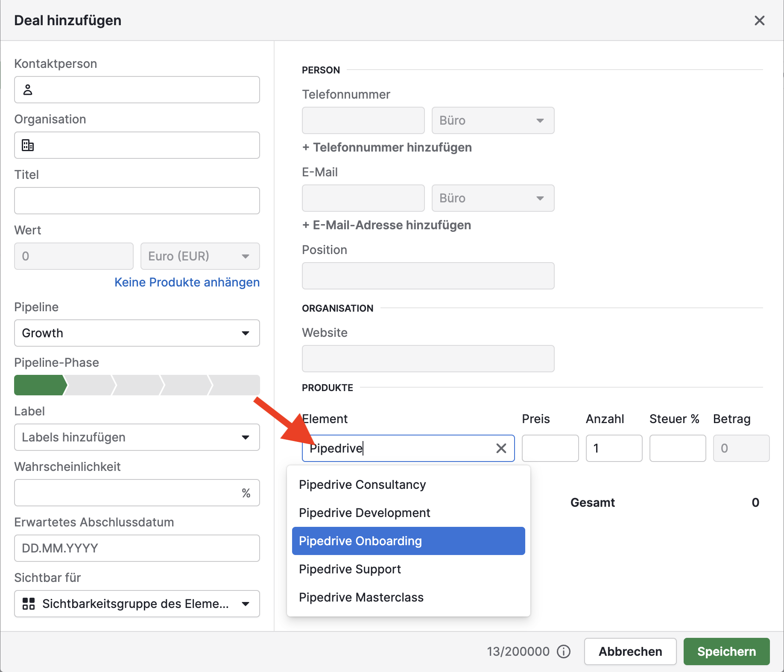This screenshot has height=672, width=784.
Task: Click the percent symbol in Wahrscheinlichkeit field
Action: click(x=246, y=493)
